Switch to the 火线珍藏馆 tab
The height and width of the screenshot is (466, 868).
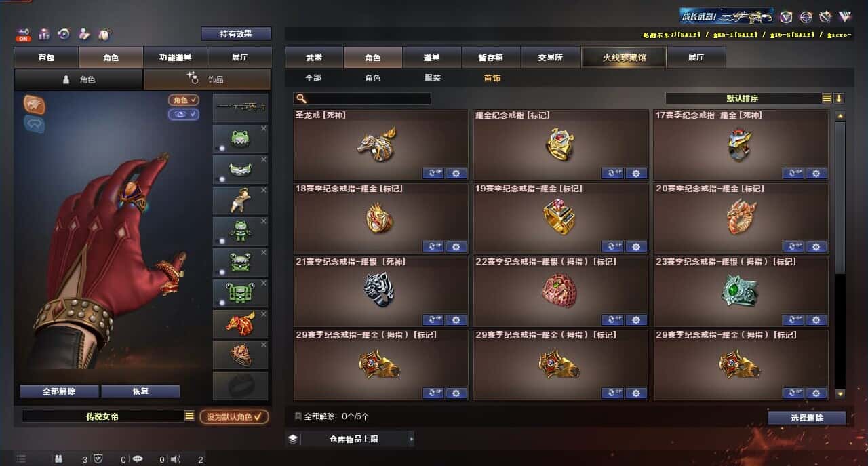click(x=624, y=58)
